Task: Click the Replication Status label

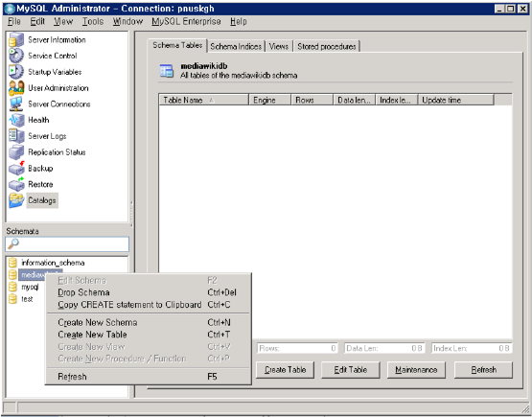Action: click(57, 152)
